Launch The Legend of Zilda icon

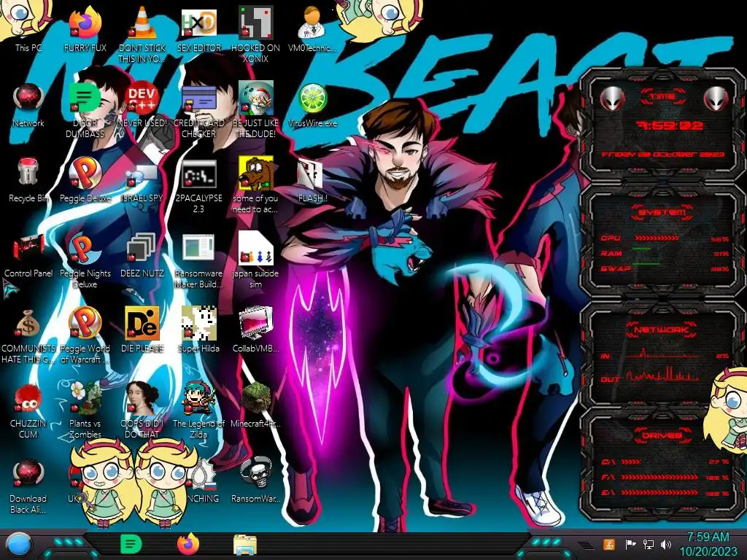point(198,411)
